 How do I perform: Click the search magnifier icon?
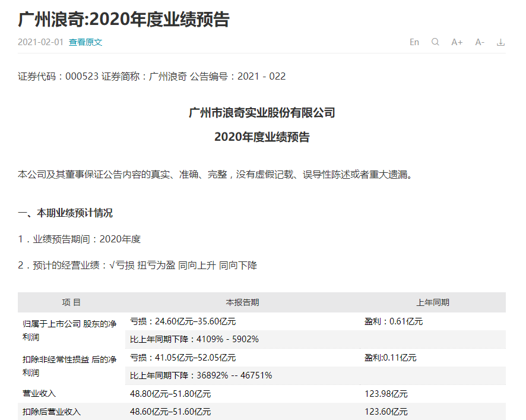[435, 42]
